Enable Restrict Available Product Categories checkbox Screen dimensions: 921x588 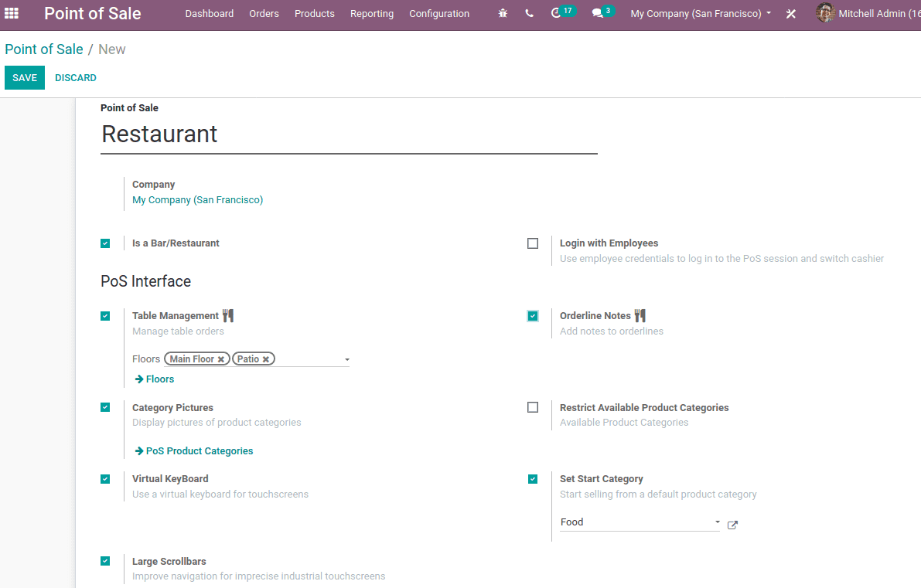[533, 407]
